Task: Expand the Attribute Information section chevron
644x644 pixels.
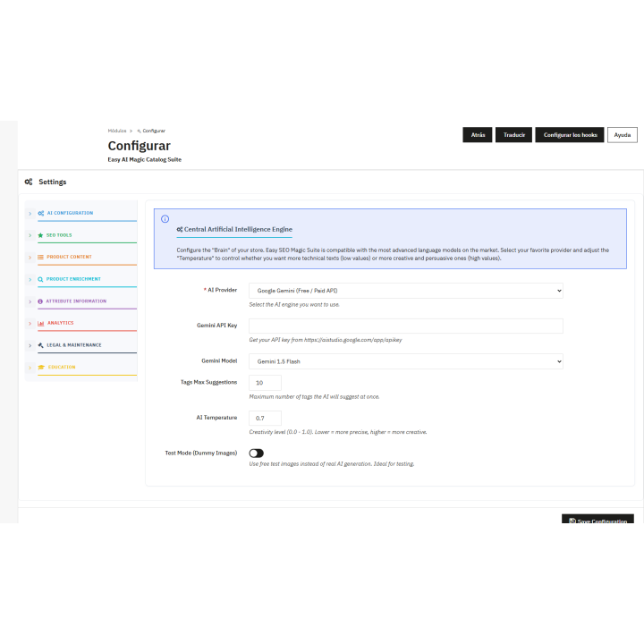Action: 30,302
